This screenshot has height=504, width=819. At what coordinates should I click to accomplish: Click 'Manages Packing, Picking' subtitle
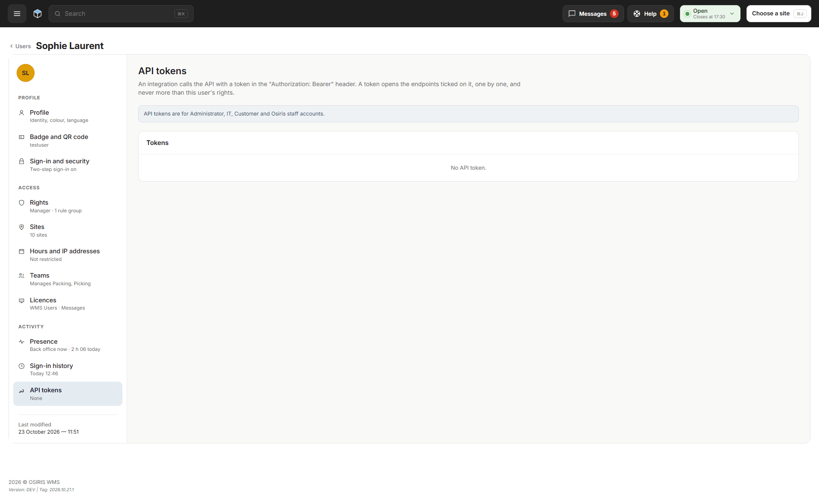coord(60,284)
